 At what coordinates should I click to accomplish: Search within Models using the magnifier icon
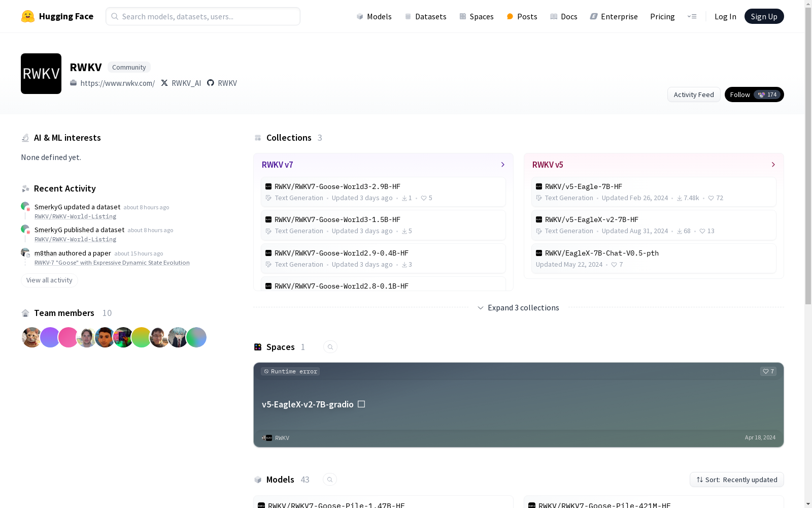(x=330, y=480)
